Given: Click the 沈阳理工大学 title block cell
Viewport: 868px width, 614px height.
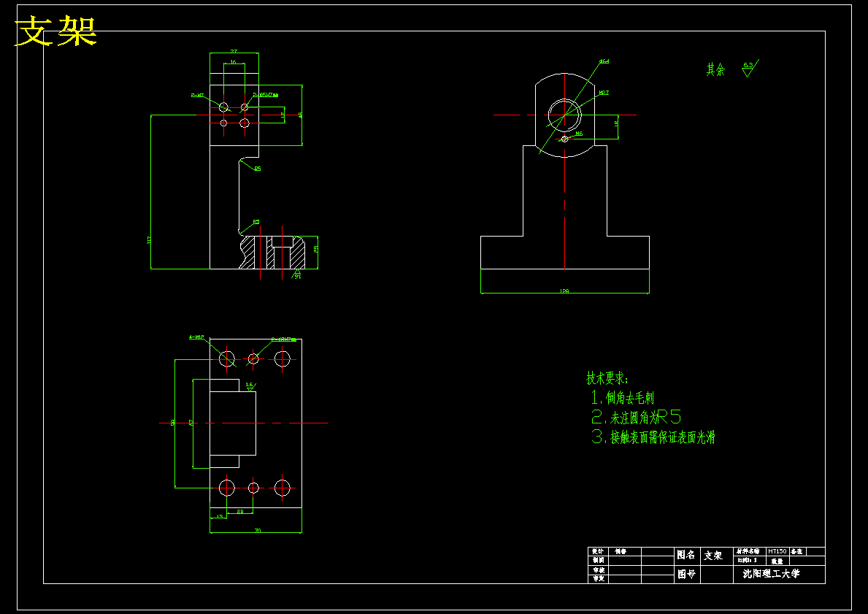Looking at the screenshot, I should pyautogui.click(x=771, y=574).
